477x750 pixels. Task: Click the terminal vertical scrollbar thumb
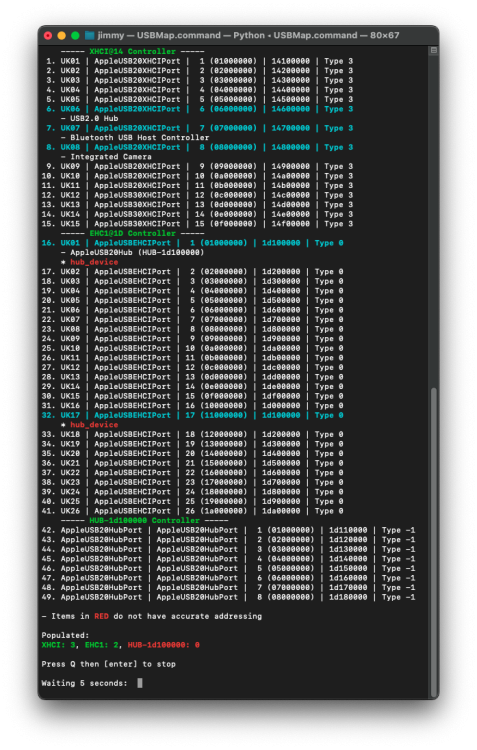[x=433, y=541]
